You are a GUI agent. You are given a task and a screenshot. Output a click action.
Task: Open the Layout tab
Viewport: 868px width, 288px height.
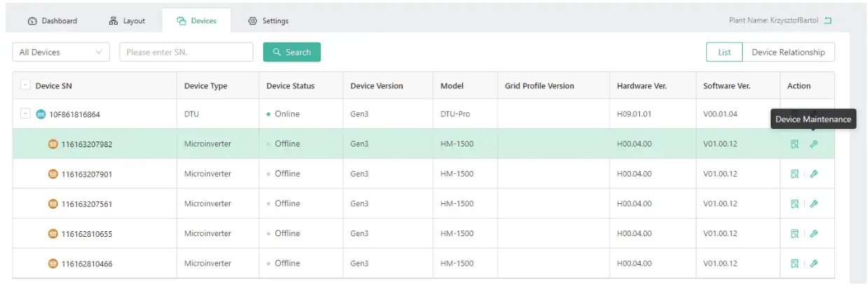tap(127, 21)
